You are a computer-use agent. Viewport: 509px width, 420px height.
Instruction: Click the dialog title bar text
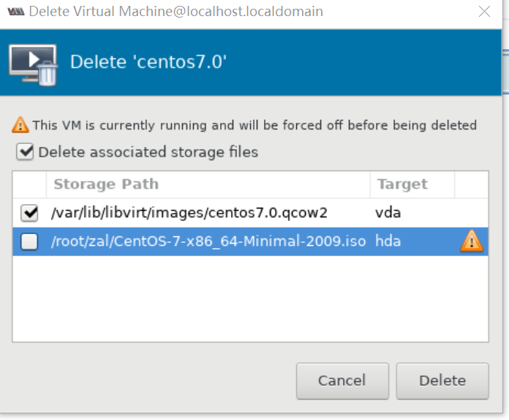click(176, 12)
